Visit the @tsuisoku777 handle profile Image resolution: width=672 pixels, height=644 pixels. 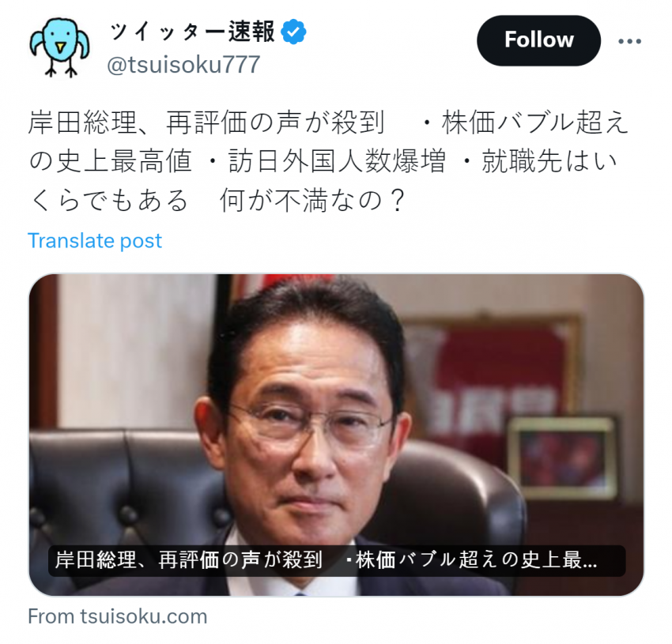pos(183,65)
